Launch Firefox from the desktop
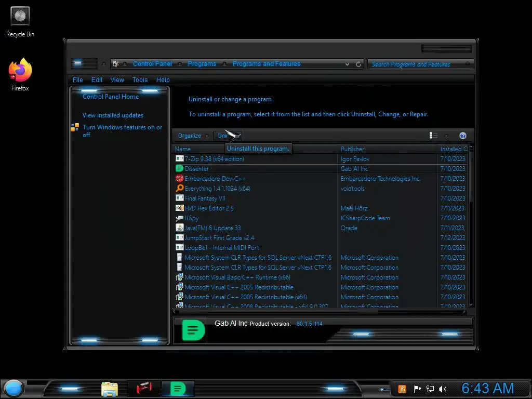 (x=20, y=75)
